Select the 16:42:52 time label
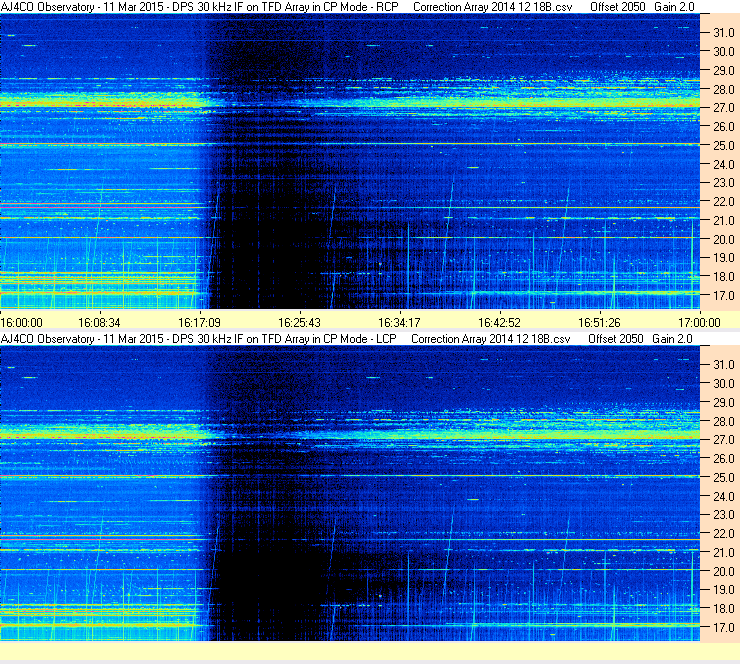The image size is (740, 664). point(499,323)
